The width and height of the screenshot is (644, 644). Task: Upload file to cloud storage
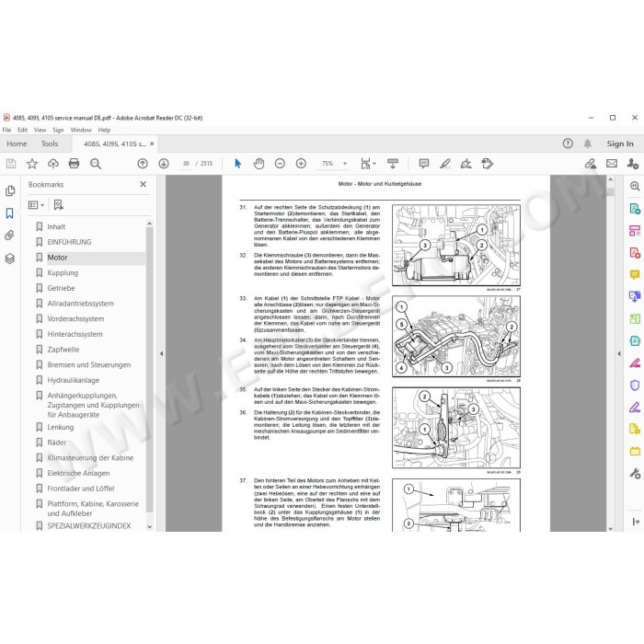click(x=53, y=164)
